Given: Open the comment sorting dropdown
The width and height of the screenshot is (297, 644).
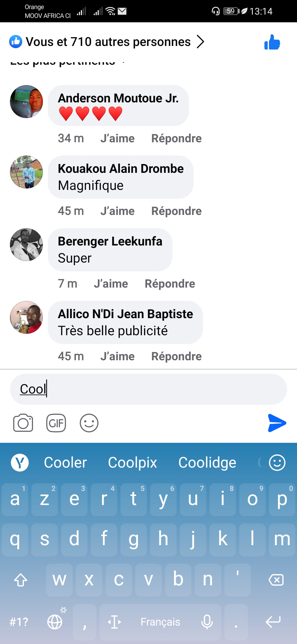Looking at the screenshot, I should 67,62.
